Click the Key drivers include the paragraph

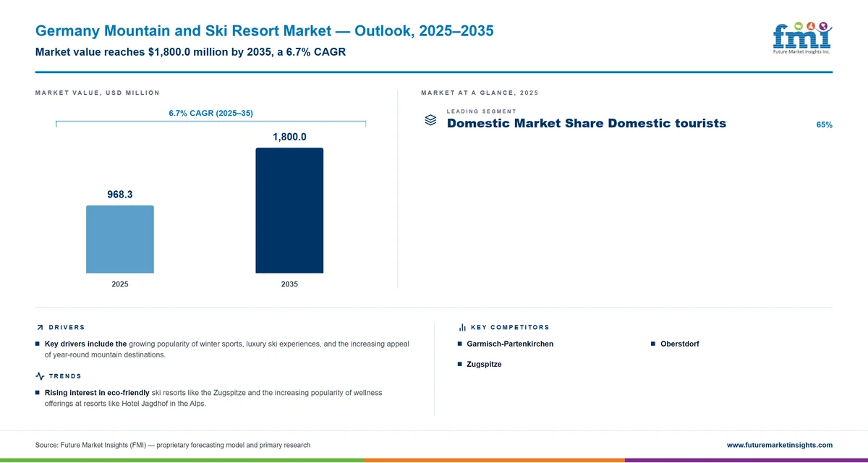226,349
